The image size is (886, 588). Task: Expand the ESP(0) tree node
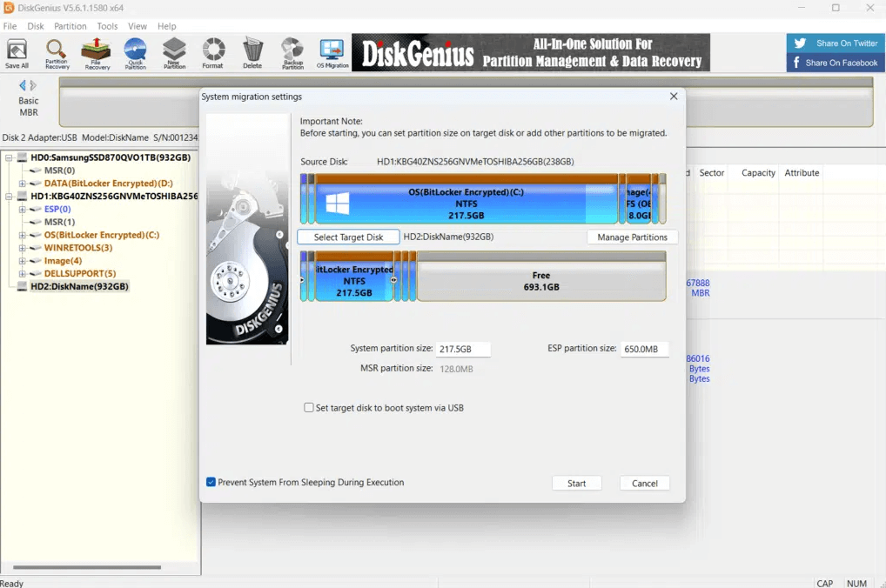click(x=23, y=210)
